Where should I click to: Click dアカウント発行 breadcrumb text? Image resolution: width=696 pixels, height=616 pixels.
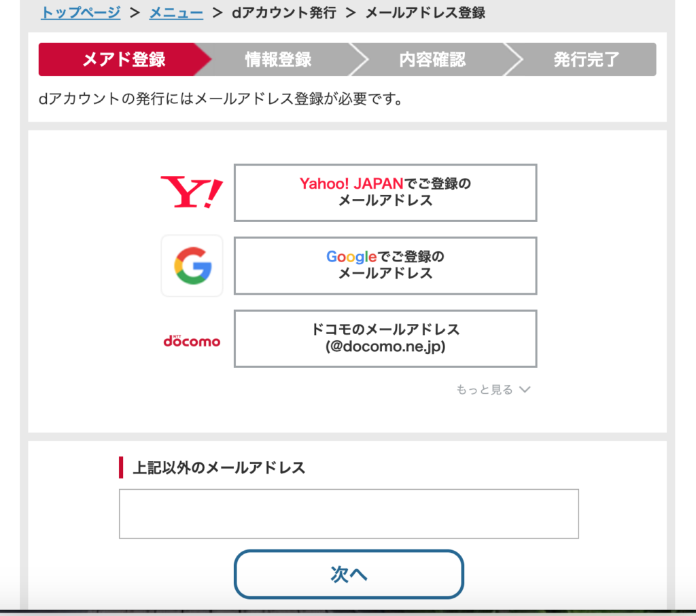(284, 12)
